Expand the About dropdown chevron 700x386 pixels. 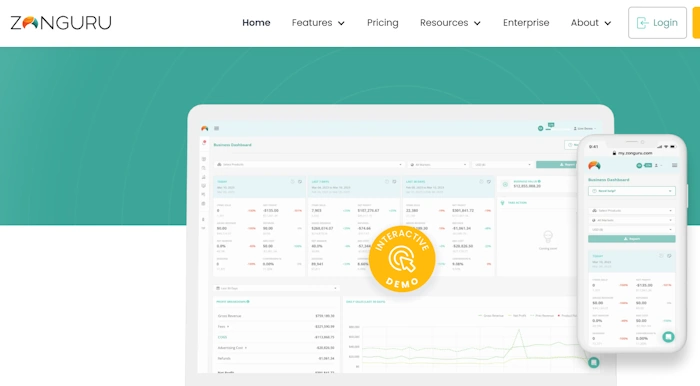(608, 23)
